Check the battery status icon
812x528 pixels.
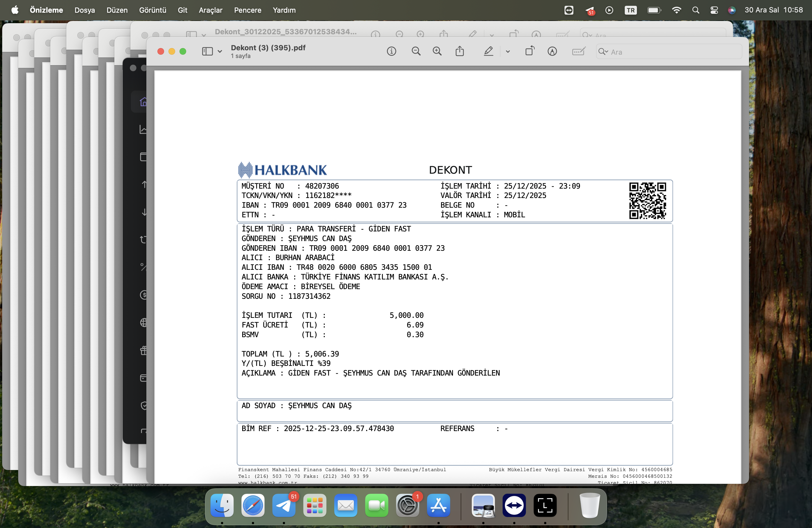[654, 10]
